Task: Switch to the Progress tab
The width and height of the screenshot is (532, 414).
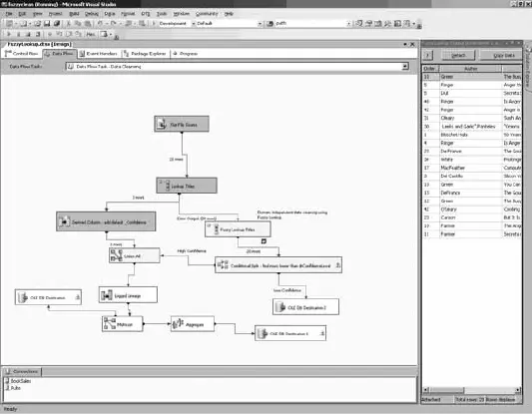Action: 186,53
